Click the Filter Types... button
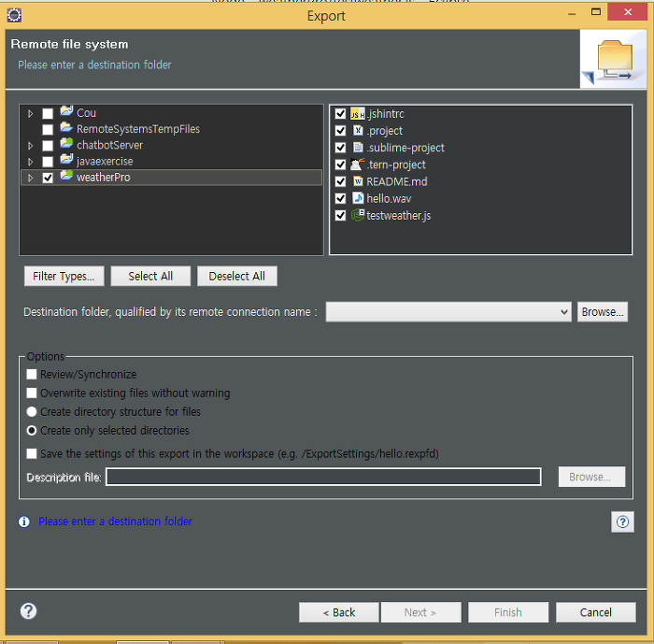The width and height of the screenshot is (654, 644). (x=64, y=276)
